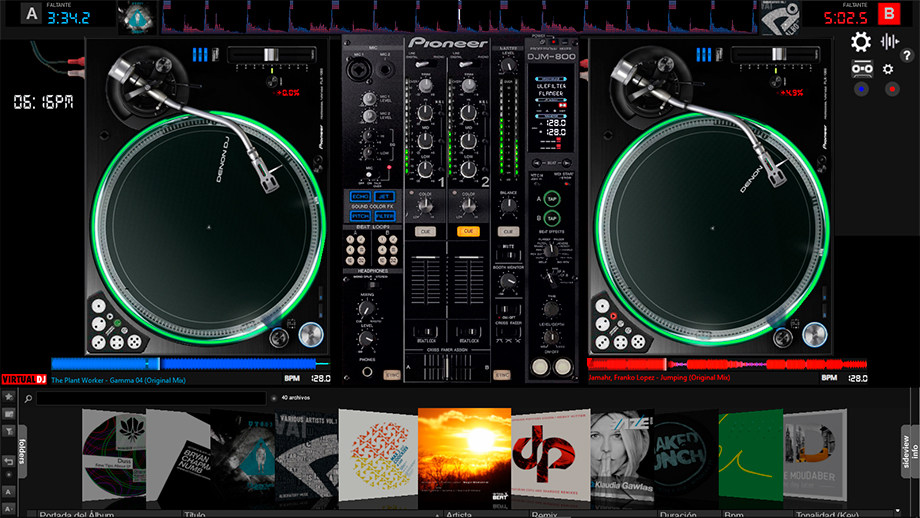This screenshot has width=920, height=518.
Task: Toggle the ECHO sound color effect
Action: [x=360, y=197]
